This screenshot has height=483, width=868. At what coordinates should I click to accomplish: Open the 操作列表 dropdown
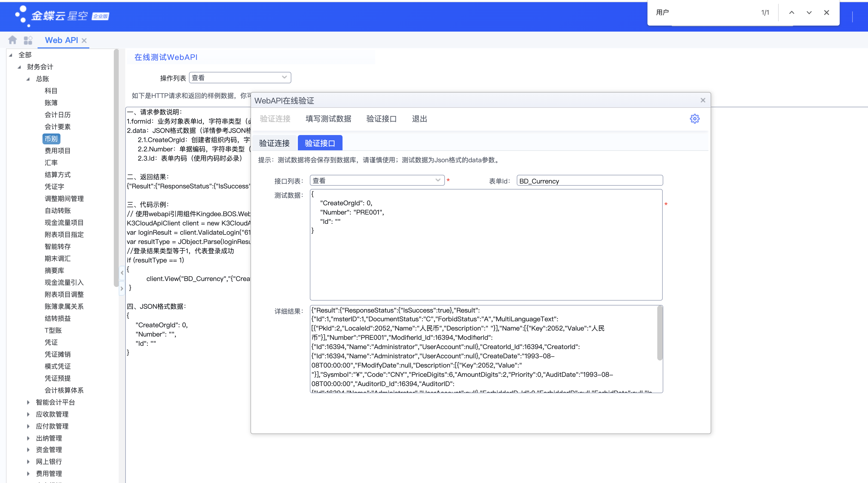(284, 78)
